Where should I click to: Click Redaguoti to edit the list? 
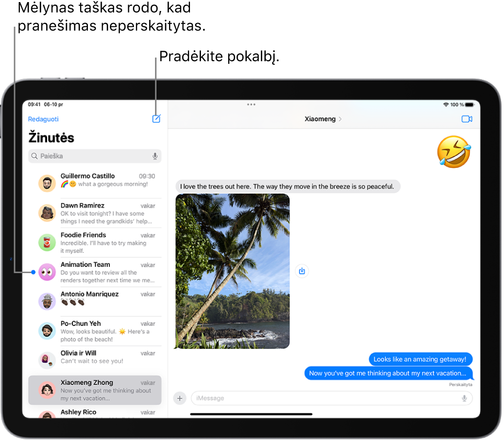43,119
